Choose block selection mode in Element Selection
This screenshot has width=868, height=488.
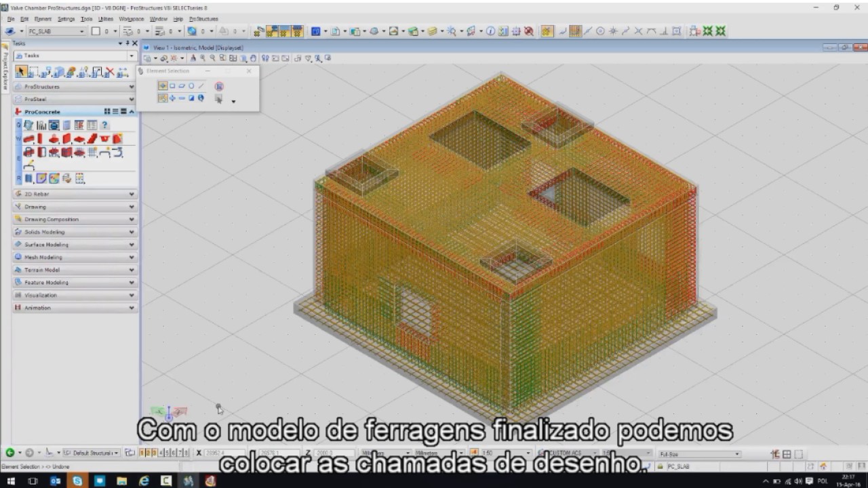coord(172,86)
